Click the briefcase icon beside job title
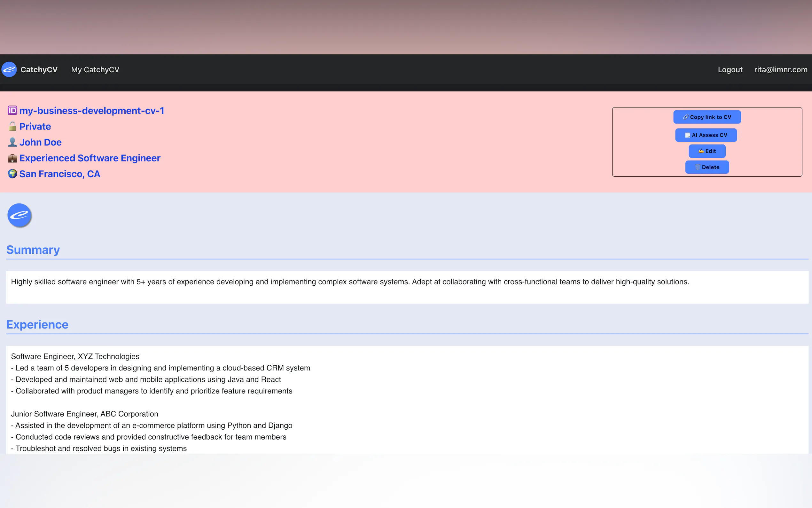Image resolution: width=812 pixels, height=508 pixels. [x=12, y=158]
